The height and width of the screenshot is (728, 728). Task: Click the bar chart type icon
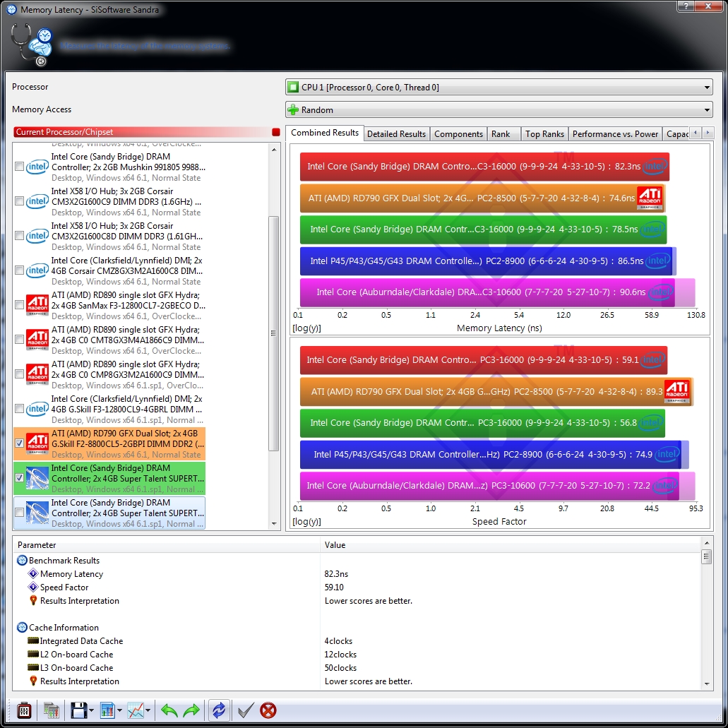click(x=107, y=710)
